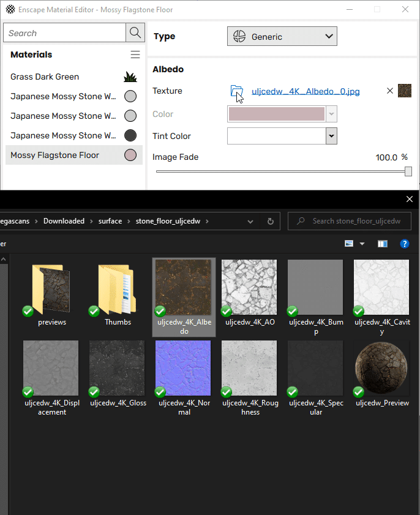Click the Explorer view layout icon
Screen dimensions: 420x515
pyautogui.click(x=349, y=244)
